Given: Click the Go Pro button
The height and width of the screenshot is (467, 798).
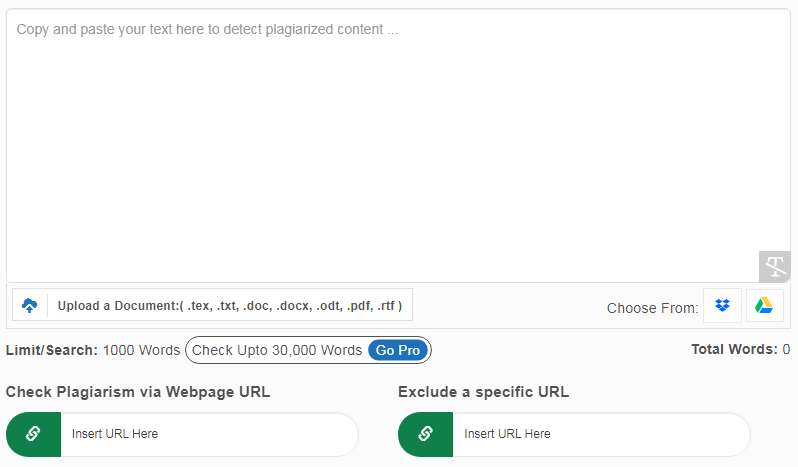Looking at the screenshot, I should pyautogui.click(x=397, y=351).
